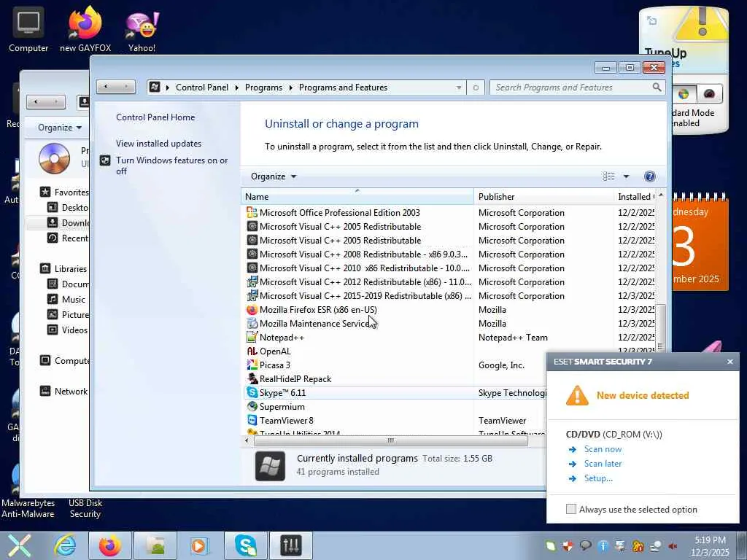Click the Turn Windows features shield icon

pyautogui.click(x=105, y=160)
